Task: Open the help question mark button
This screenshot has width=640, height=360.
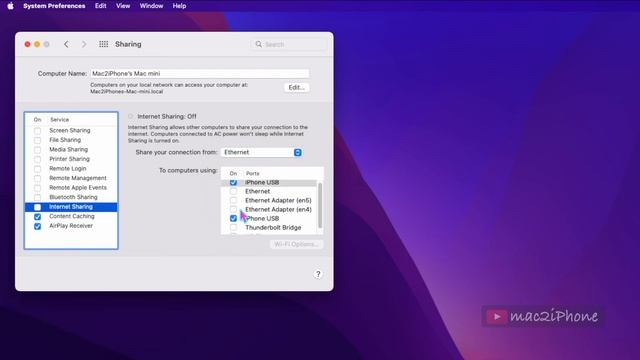Action: click(x=318, y=274)
